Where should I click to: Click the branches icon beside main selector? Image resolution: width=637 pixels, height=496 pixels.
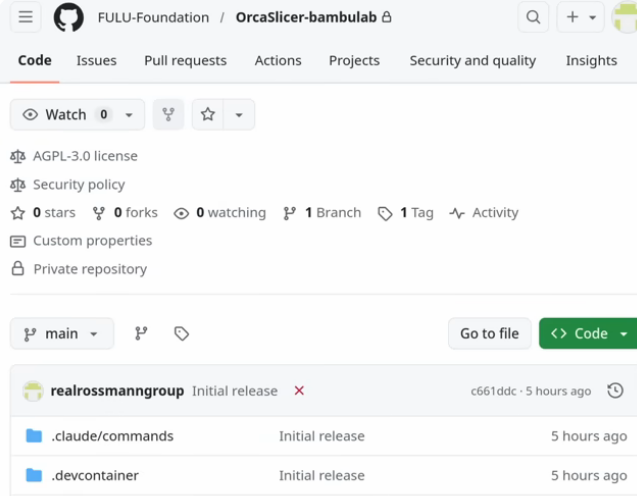click(x=141, y=334)
